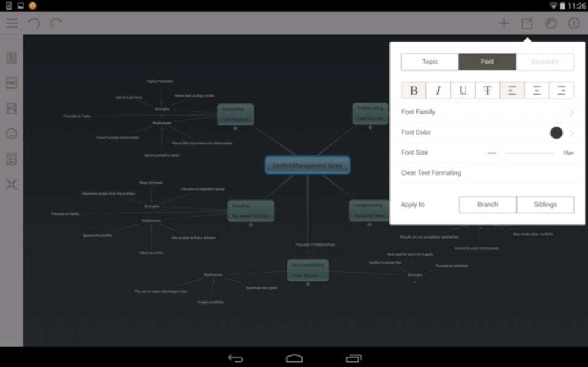Select the 'Highly Productive' subtopic
The image size is (588, 367).
pyautogui.click(x=160, y=81)
